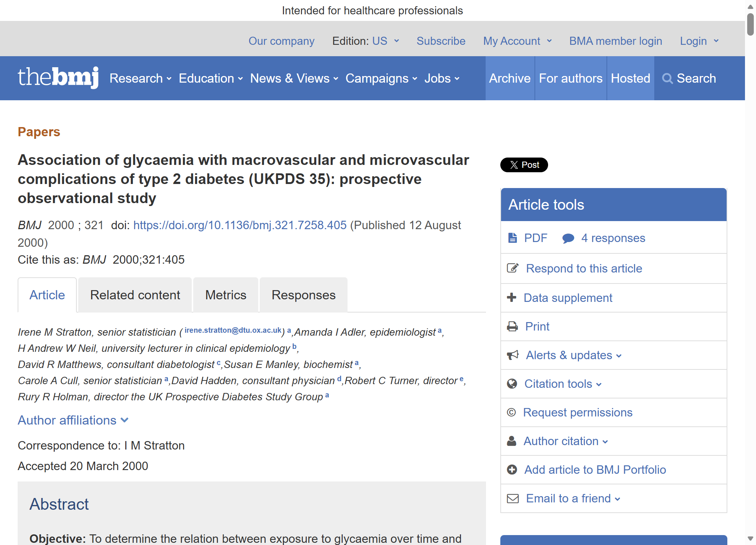Click the scrollbar down arrow
The width and height of the screenshot is (756, 545).
[x=750, y=538]
